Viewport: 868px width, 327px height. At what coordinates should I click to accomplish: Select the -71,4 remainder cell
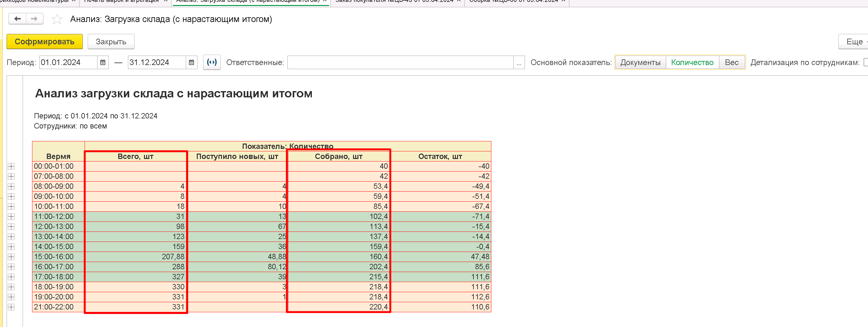pyautogui.click(x=441, y=216)
